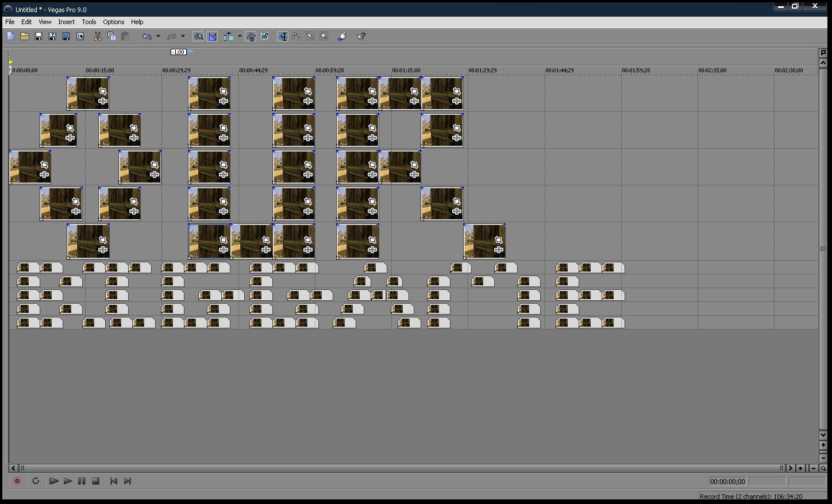Click the -1;00 scrub rate label

[179, 52]
